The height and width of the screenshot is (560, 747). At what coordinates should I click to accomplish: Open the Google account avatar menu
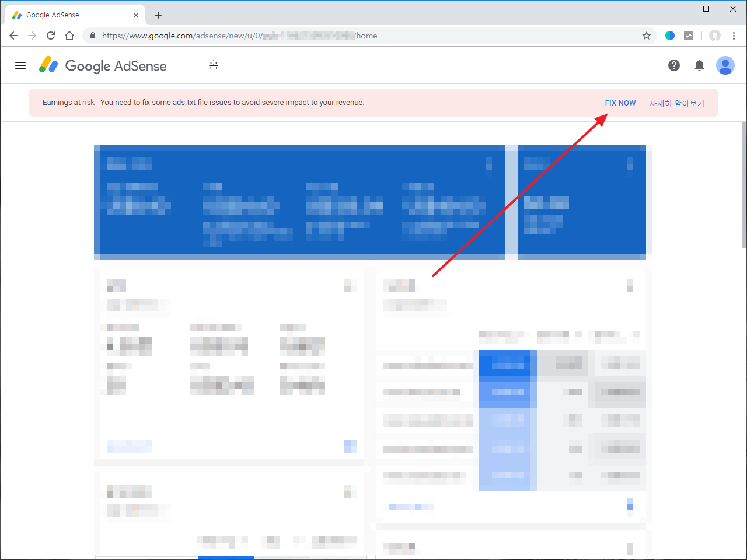pyautogui.click(x=725, y=65)
